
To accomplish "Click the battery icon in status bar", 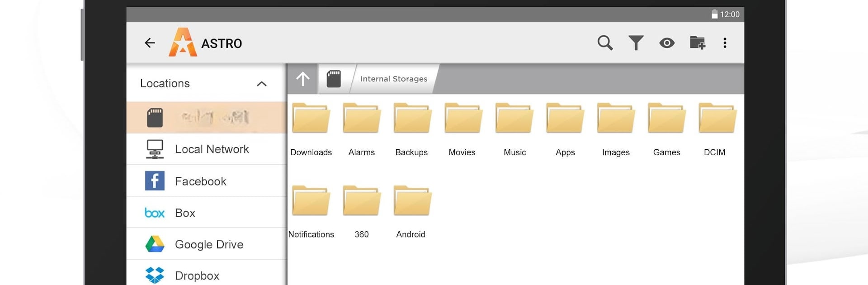I will coord(714,14).
